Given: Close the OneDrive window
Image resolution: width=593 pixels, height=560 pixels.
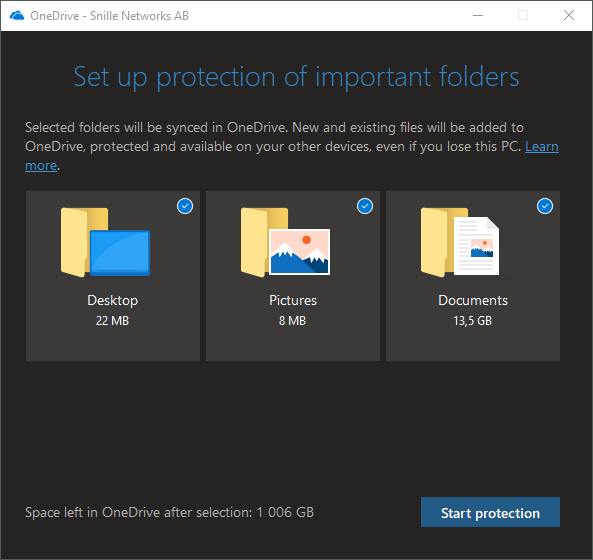Looking at the screenshot, I should pos(569,16).
